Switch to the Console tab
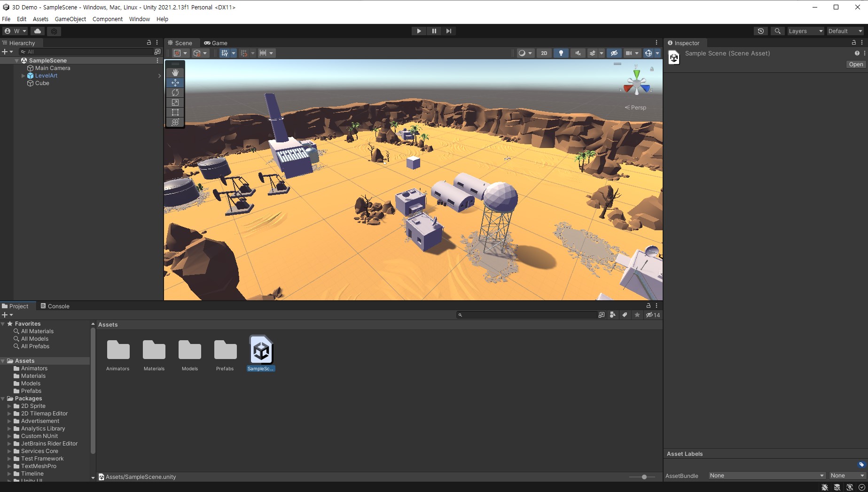The height and width of the screenshot is (492, 868). (55, 306)
